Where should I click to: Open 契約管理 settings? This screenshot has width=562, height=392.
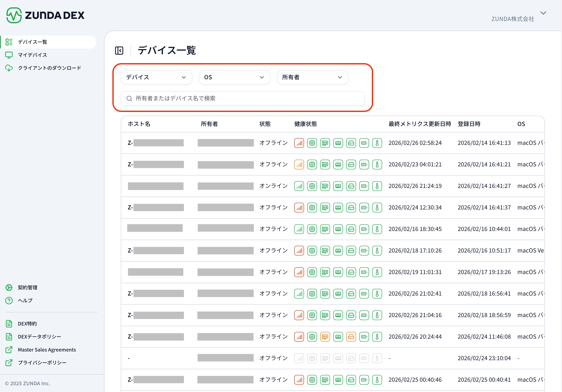pyautogui.click(x=27, y=288)
